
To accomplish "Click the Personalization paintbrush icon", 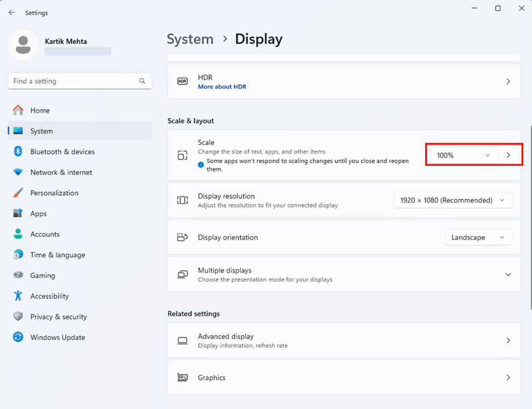I will pos(18,193).
